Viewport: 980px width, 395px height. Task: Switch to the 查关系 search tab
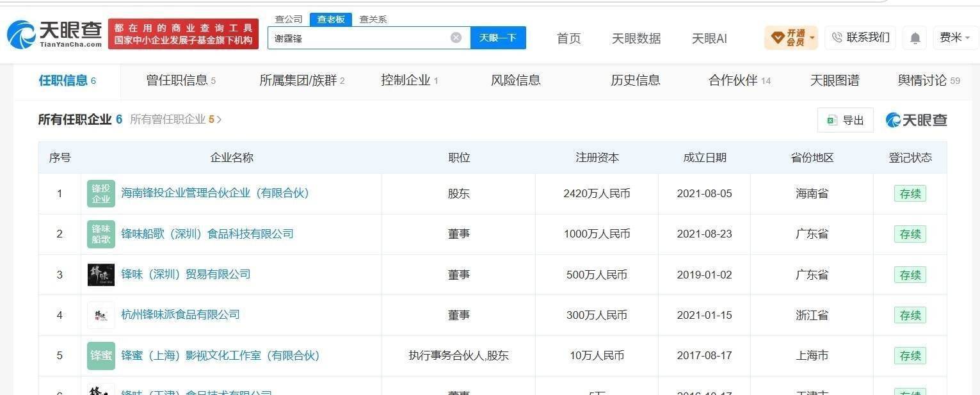pyautogui.click(x=373, y=19)
